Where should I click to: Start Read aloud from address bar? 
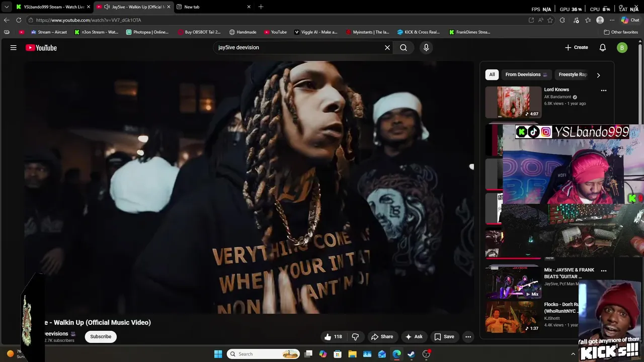point(541,20)
